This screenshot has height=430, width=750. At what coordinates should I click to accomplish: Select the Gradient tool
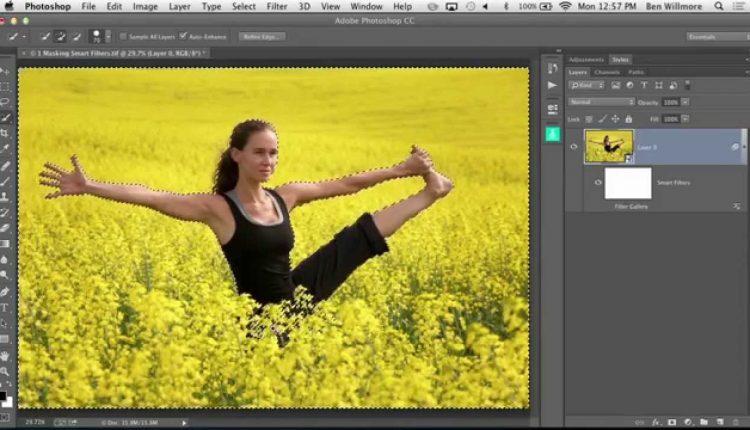coord(5,244)
